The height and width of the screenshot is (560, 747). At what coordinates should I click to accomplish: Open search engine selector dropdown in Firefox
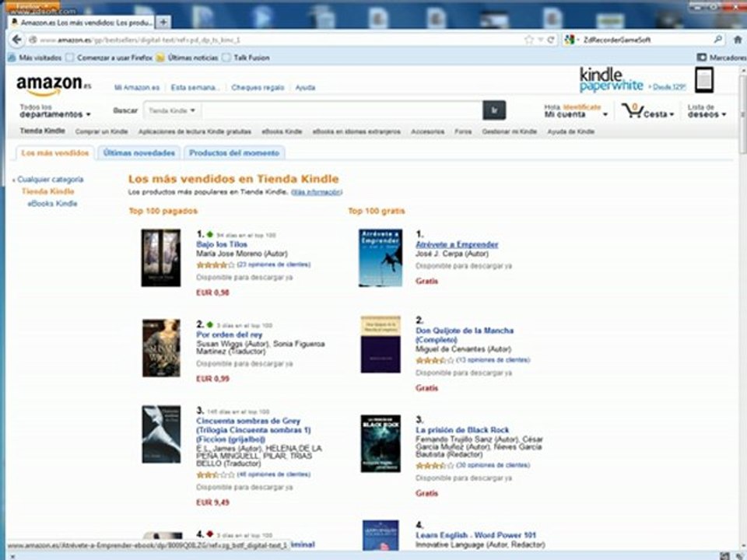(570, 40)
